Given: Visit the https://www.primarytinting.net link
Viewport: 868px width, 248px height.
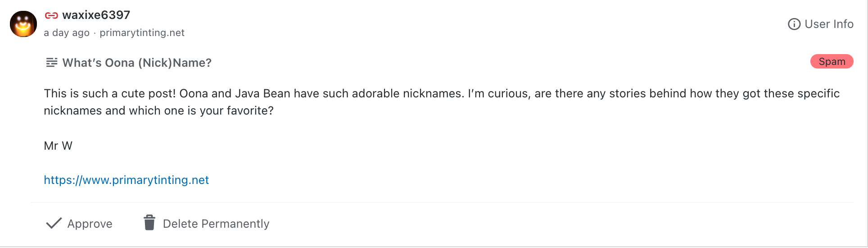Looking at the screenshot, I should pyautogui.click(x=127, y=180).
